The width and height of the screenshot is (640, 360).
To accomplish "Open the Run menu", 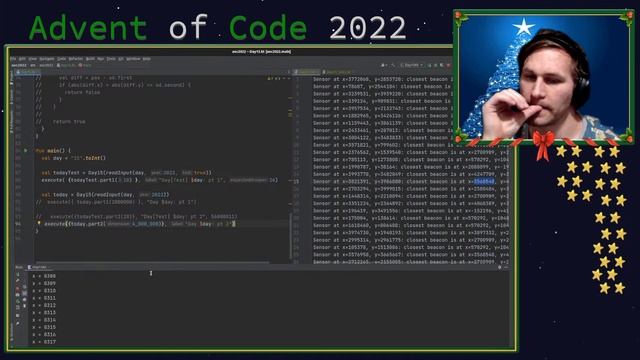I will point(100,59).
